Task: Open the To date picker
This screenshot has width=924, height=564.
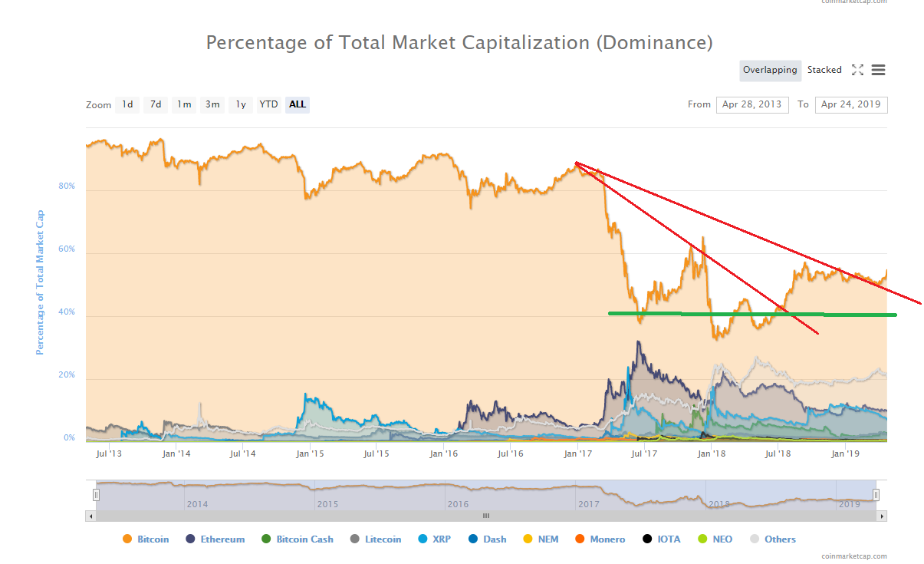Action: (x=851, y=104)
